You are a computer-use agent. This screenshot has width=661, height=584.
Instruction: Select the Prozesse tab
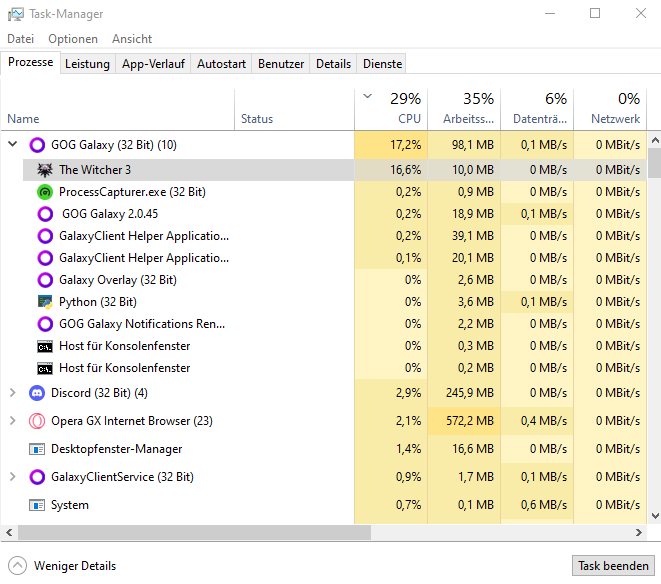click(30, 62)
